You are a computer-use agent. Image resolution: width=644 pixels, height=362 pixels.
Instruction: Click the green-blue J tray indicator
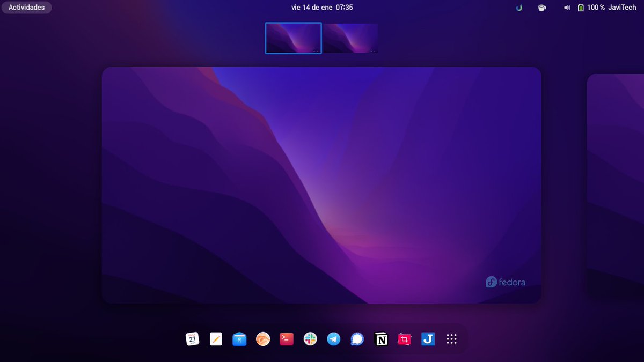point(519,8)
